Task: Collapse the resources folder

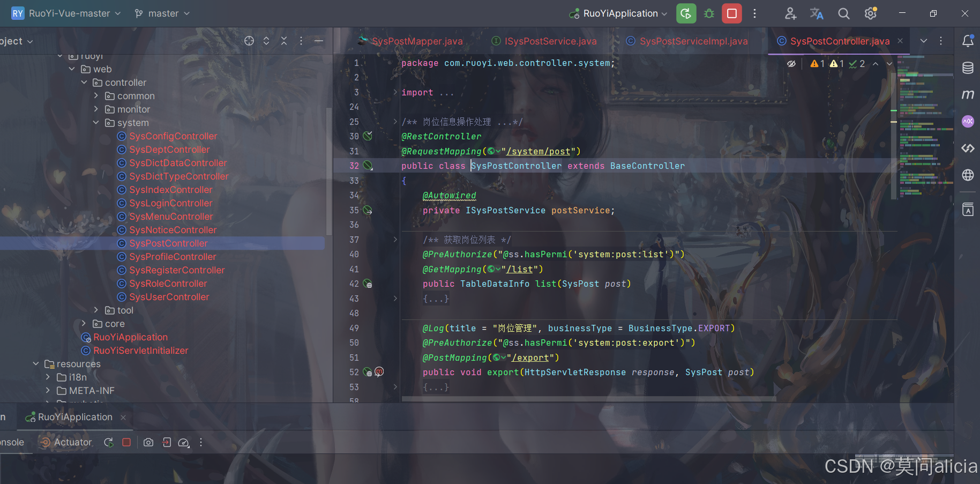Action: click(x=36, y=364)
